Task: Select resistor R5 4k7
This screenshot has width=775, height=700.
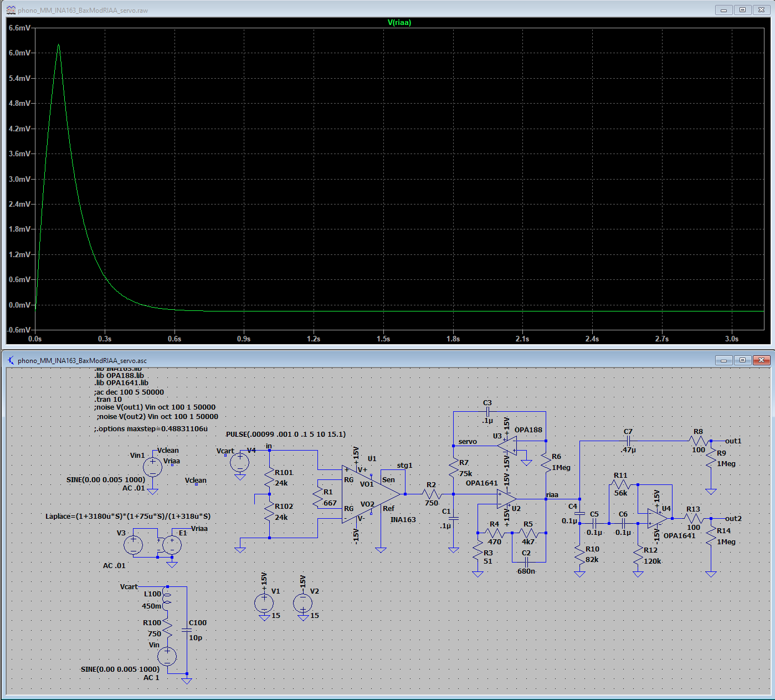Action: pyautogui.click(x=528, y=533)
